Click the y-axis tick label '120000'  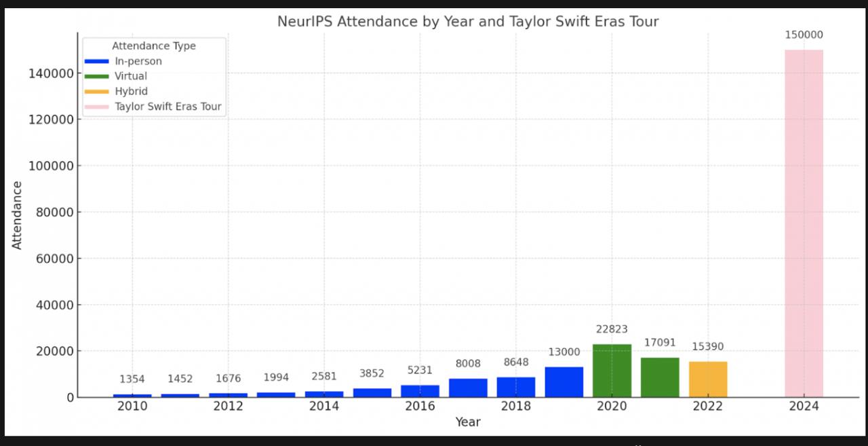click(x=51, y=119)
